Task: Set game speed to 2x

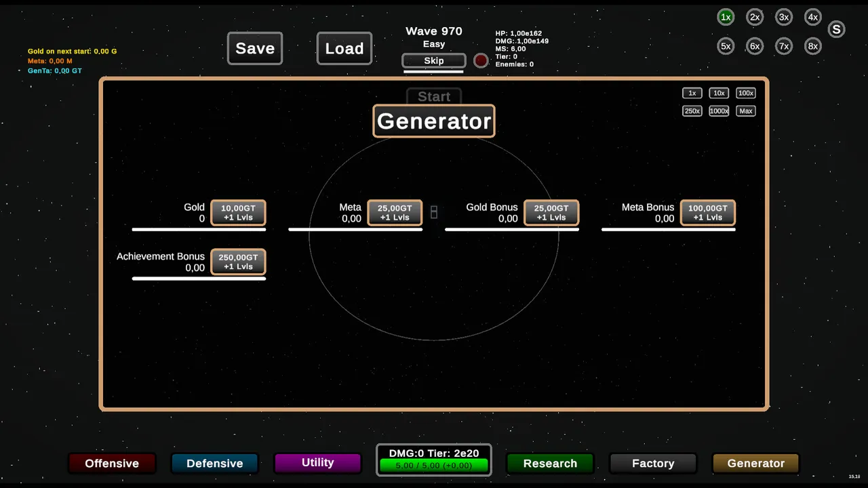Action: click(x=755, y=18)
